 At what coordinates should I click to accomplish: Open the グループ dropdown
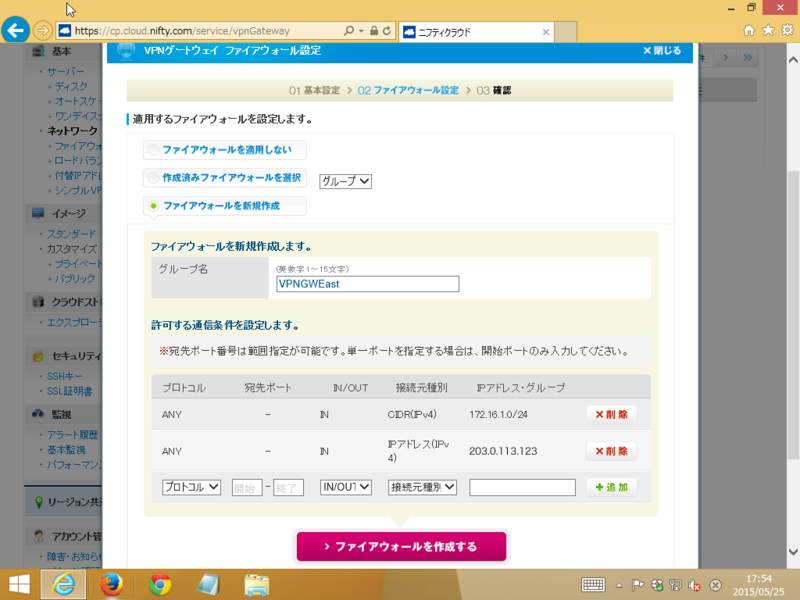point(345,182)
